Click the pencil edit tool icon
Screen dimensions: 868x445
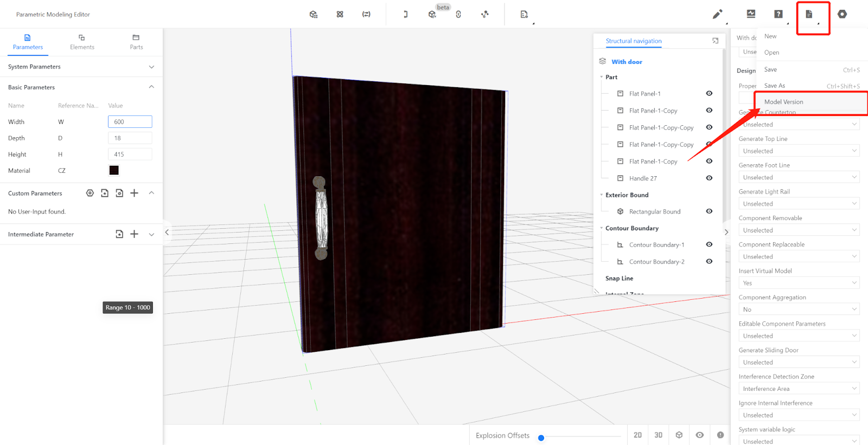coord(717,15)
